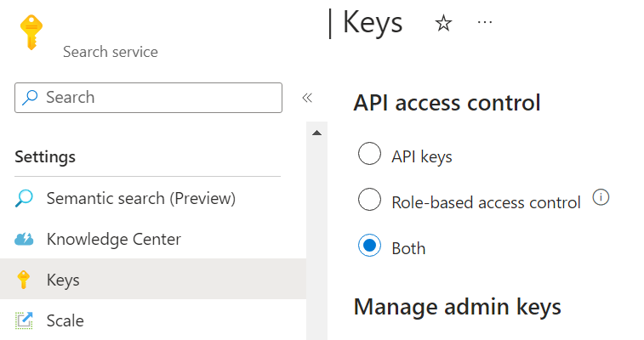644x340 pixels.
Task: Open the more options ellipsis menu
Action: click(x=485, y=23)
